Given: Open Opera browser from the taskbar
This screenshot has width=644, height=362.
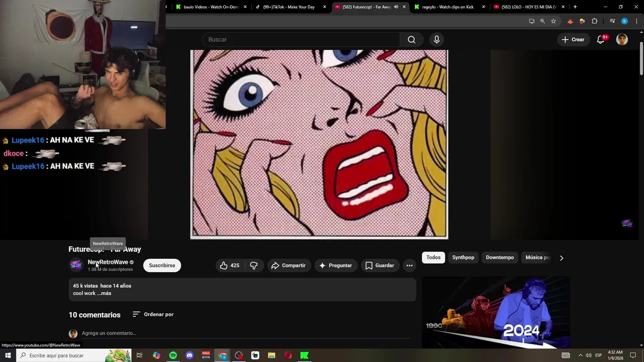Looking at the screenshot, I should pyautogui.click(x=288, y=355).
